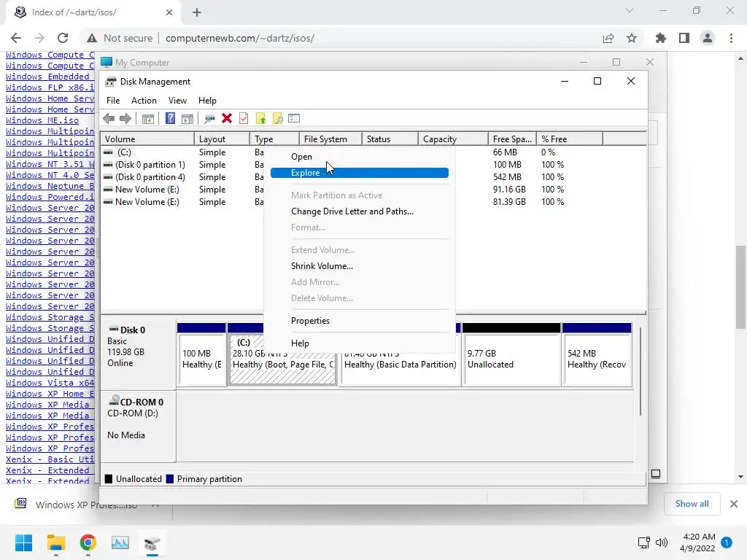Open Chrome three-dot menu

(x=731, y=38)
